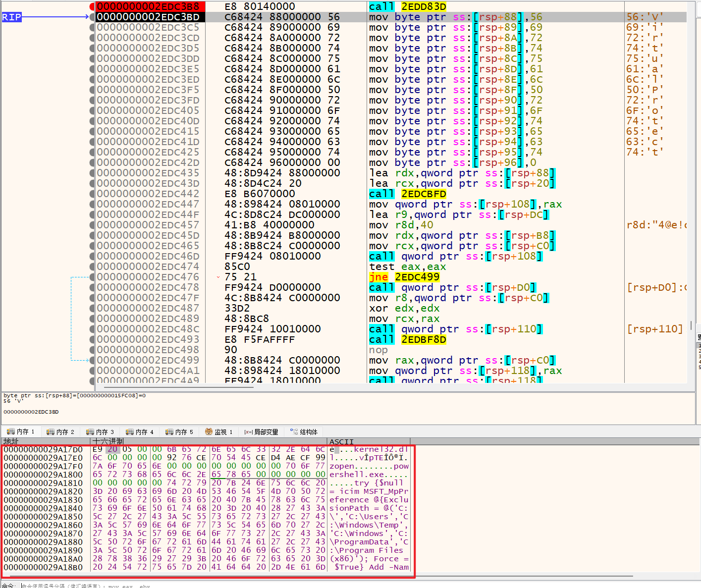Click the 地址 column header in dump

pyautogui.click(x=11, y=441)
